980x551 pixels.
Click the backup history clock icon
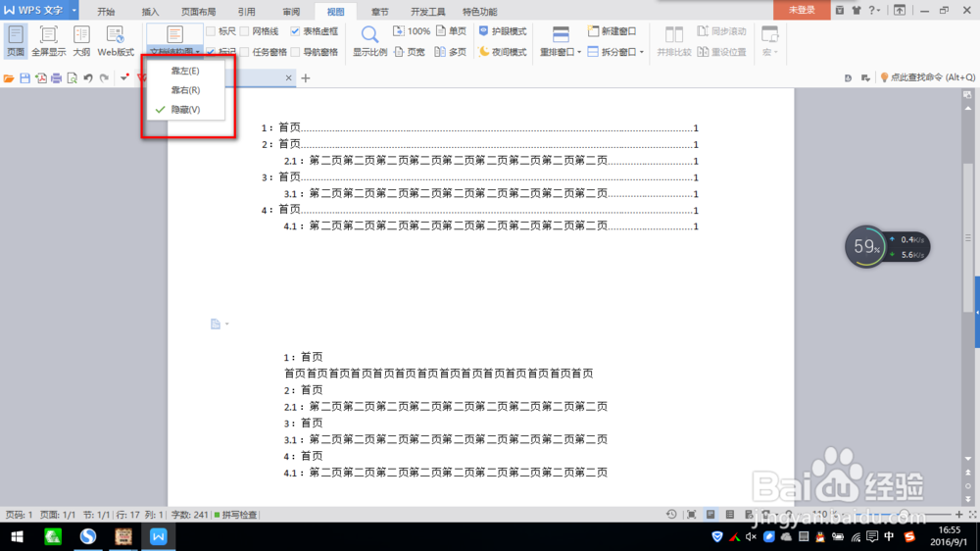point(671,515)
